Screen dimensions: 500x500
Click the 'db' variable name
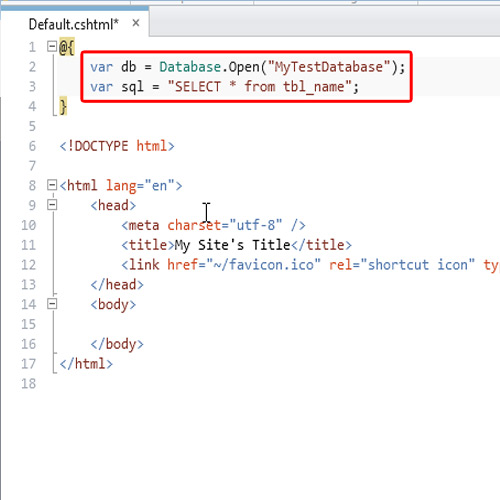click(129, 67)
